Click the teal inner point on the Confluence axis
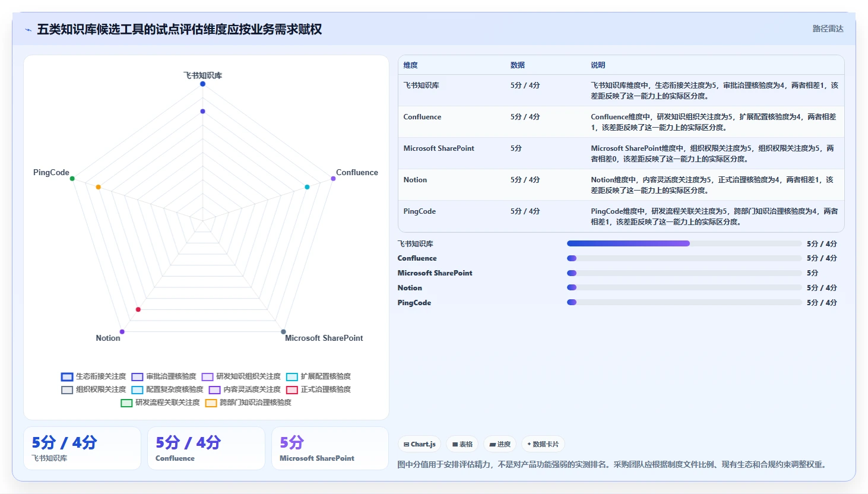This screenshot has height=494, width=868. click(307, 187)
